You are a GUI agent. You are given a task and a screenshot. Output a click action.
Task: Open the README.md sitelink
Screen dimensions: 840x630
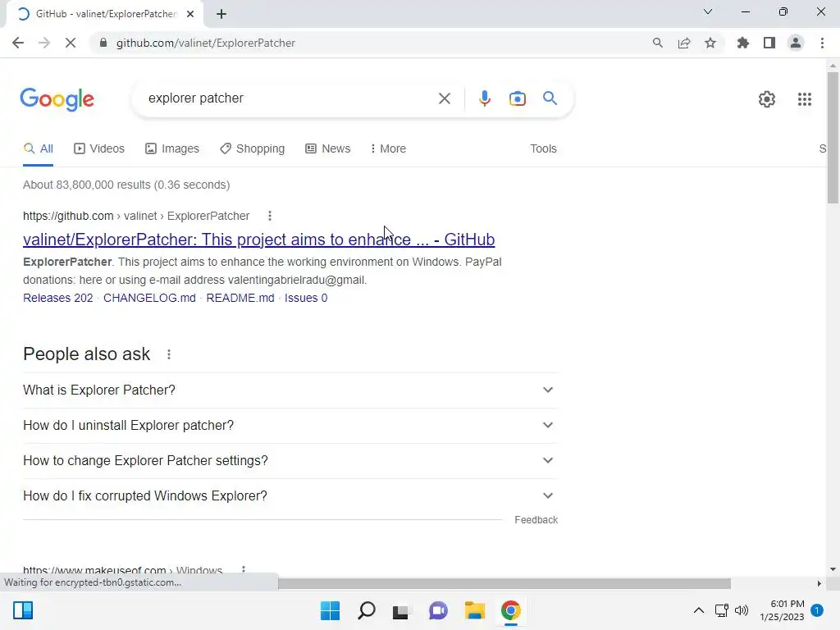[x=240, y=298]
